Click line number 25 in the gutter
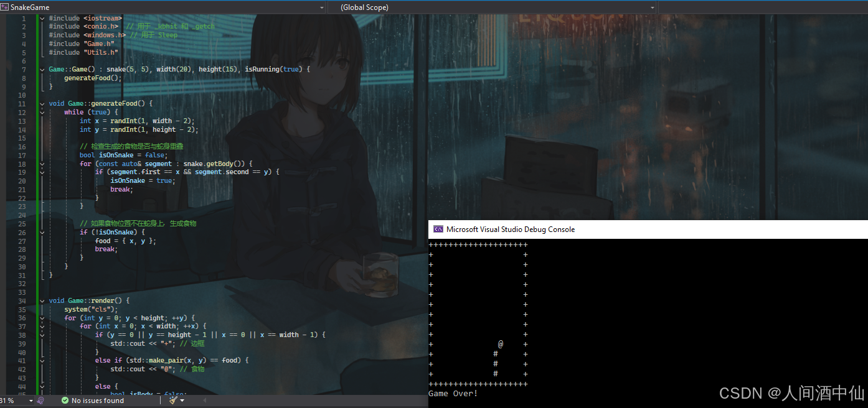The width and height of the screenshot is (868, 408). pyautogui.click(x=22, y=223)
